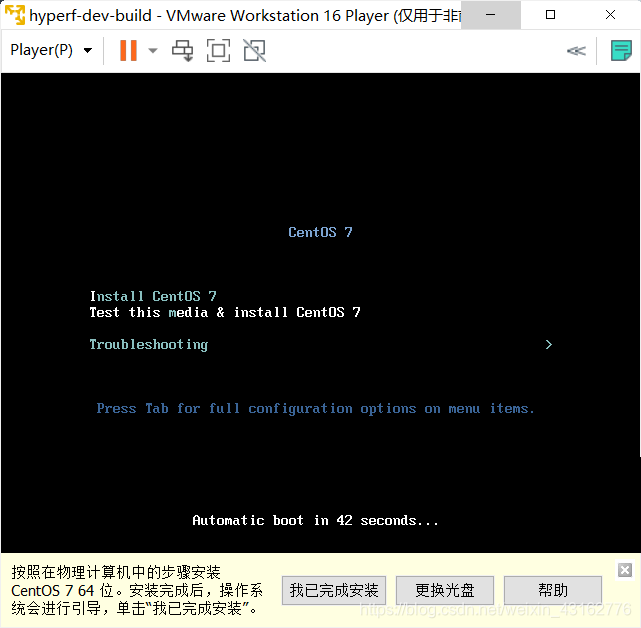Click the Automatic boot countdown text

coord(315,520)
